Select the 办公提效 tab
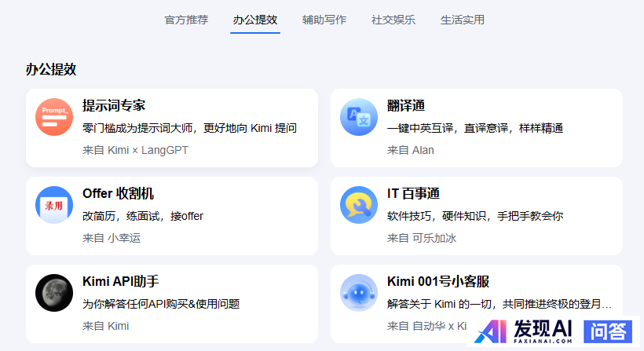This screenshot has height=351, width=644. pos(255,20)
